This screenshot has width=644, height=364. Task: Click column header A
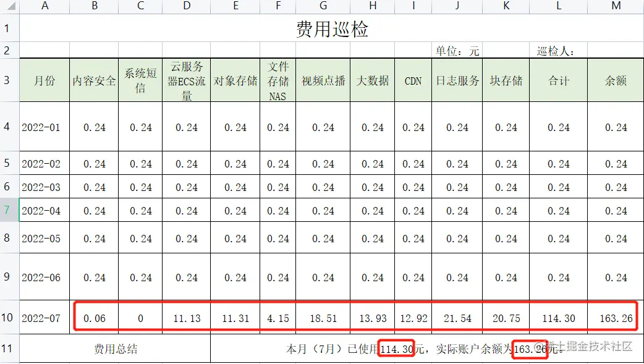point(44,6)
